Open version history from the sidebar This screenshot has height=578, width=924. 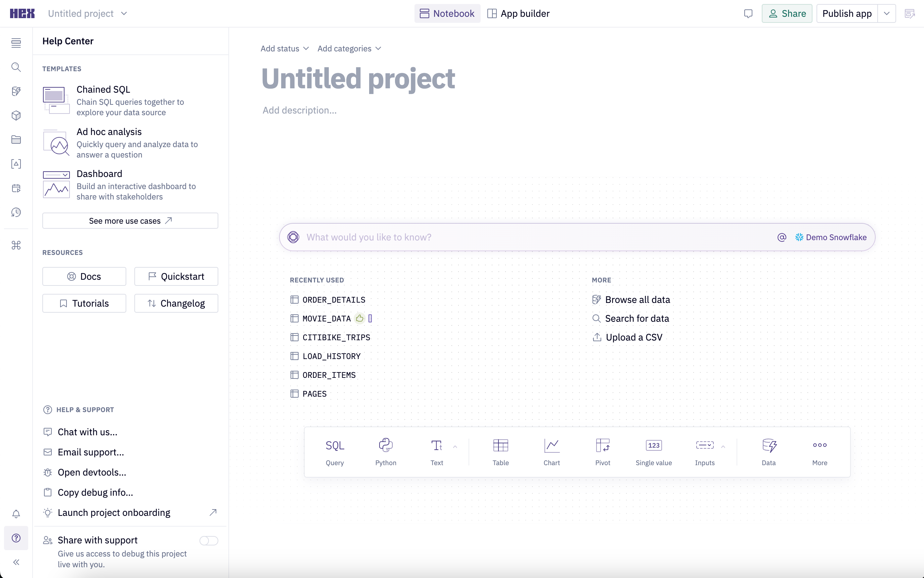16,212
